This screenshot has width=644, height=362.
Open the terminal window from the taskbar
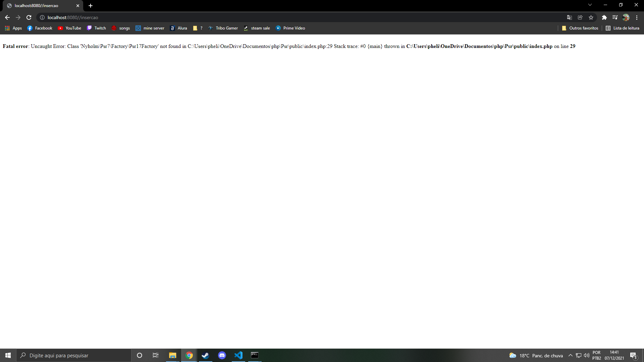tap(255, 355)
